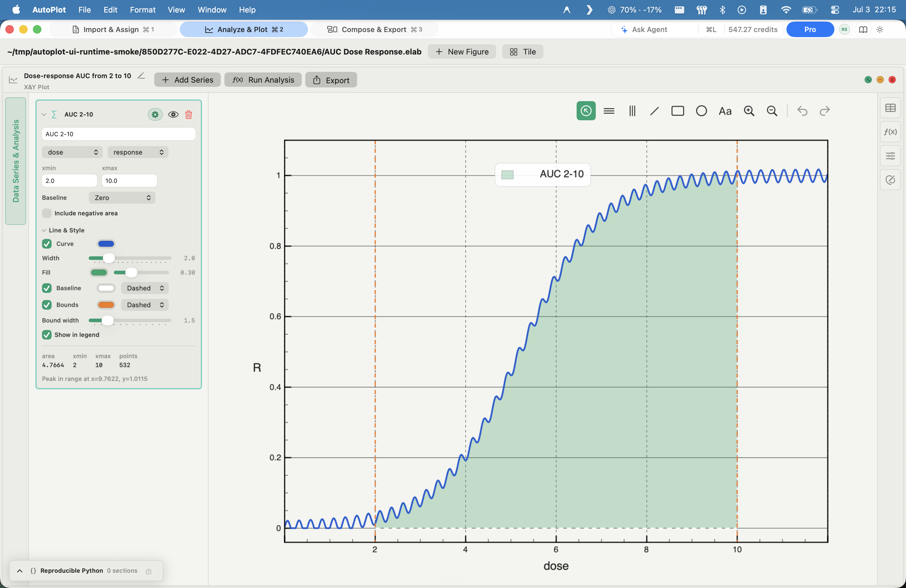Uncheck the Baseline line checkbox
This screenshot has height=588, width=906.
pos(47,288)
